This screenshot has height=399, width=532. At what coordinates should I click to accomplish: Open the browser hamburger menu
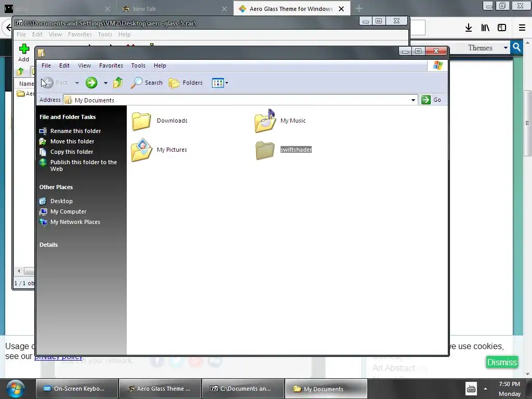[522, 28]
